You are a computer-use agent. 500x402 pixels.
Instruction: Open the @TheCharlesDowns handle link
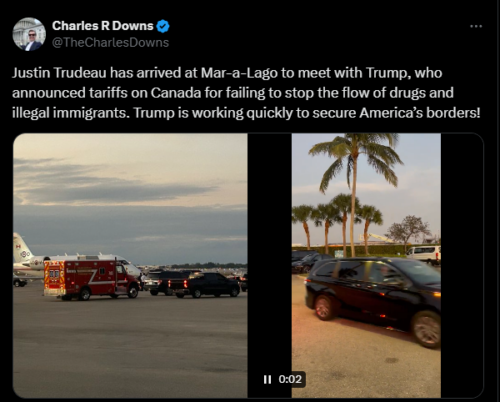tap(111, 43)
